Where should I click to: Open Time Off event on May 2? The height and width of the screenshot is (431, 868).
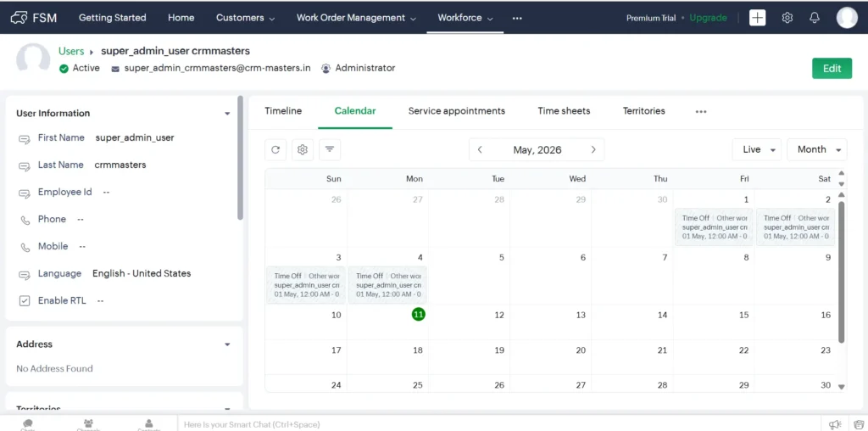795,227
